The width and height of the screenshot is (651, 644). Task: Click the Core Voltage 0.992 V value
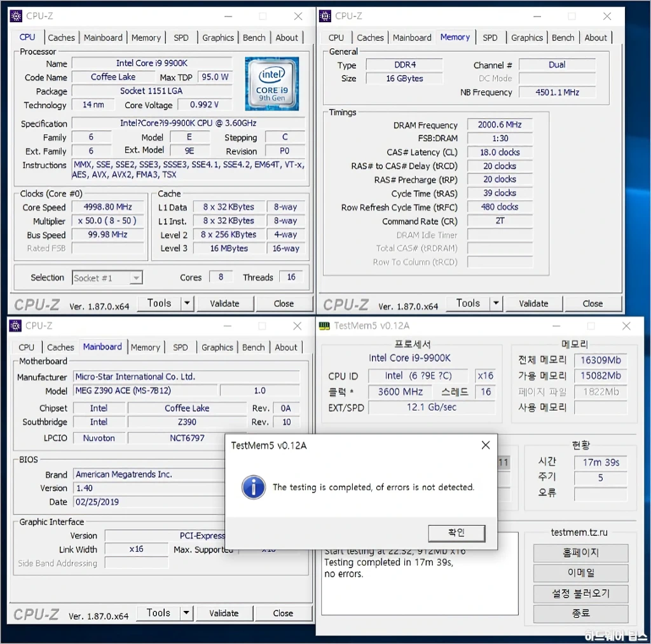[204, 105]
